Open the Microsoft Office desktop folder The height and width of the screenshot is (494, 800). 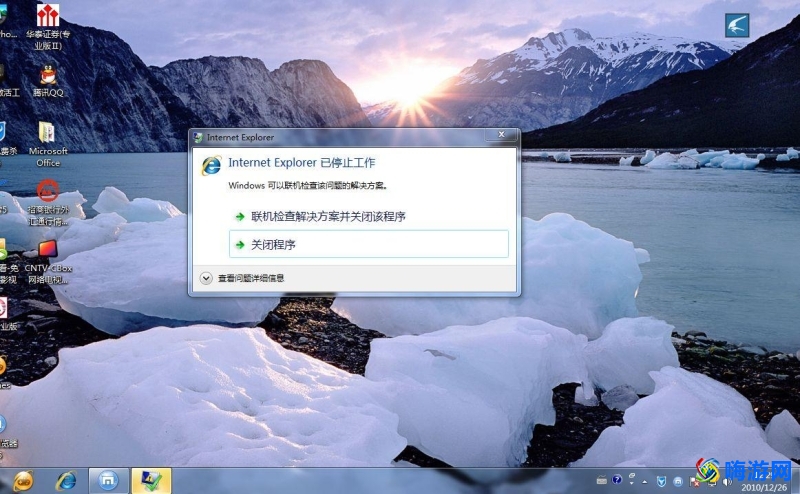[48, 144]
